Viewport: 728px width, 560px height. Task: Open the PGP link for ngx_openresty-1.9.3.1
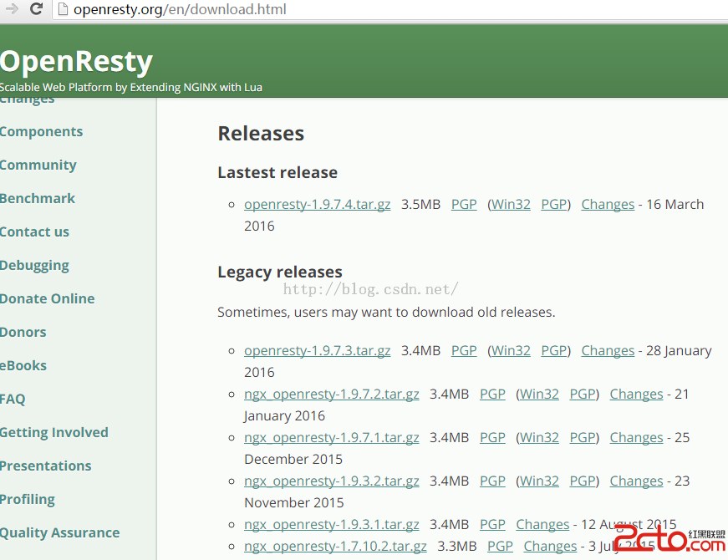pyautogui.click(x=492, y=525)
